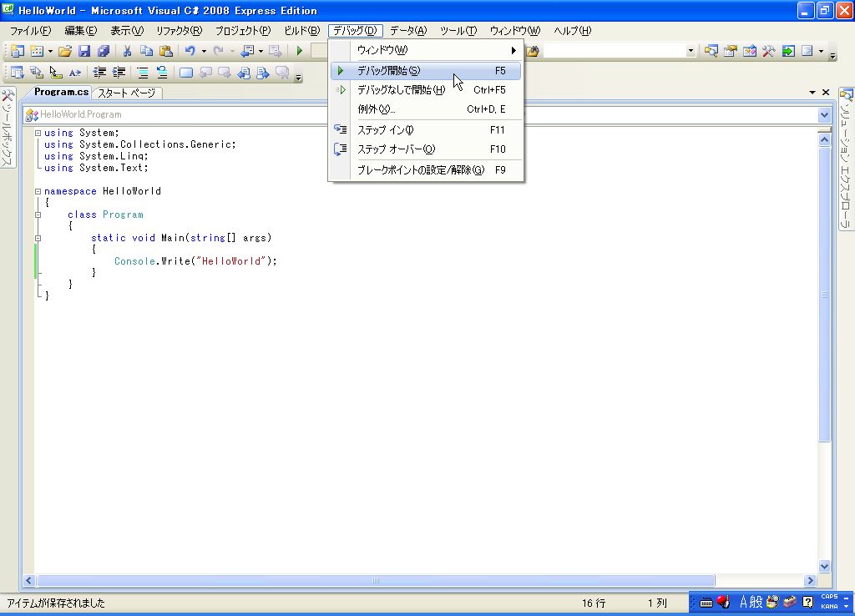Click the Find text input field
The width and height of the screenshot is (855, 616).
click(x=614, y=51)
